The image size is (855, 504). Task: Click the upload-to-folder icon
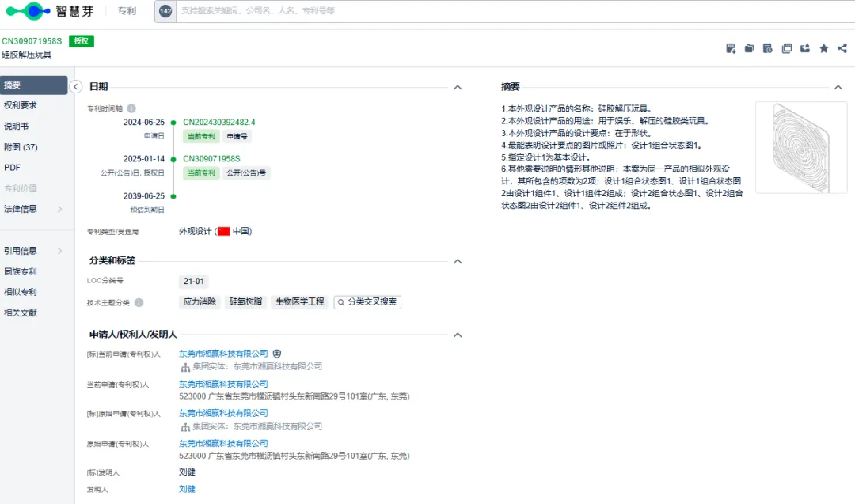[805, 48]
